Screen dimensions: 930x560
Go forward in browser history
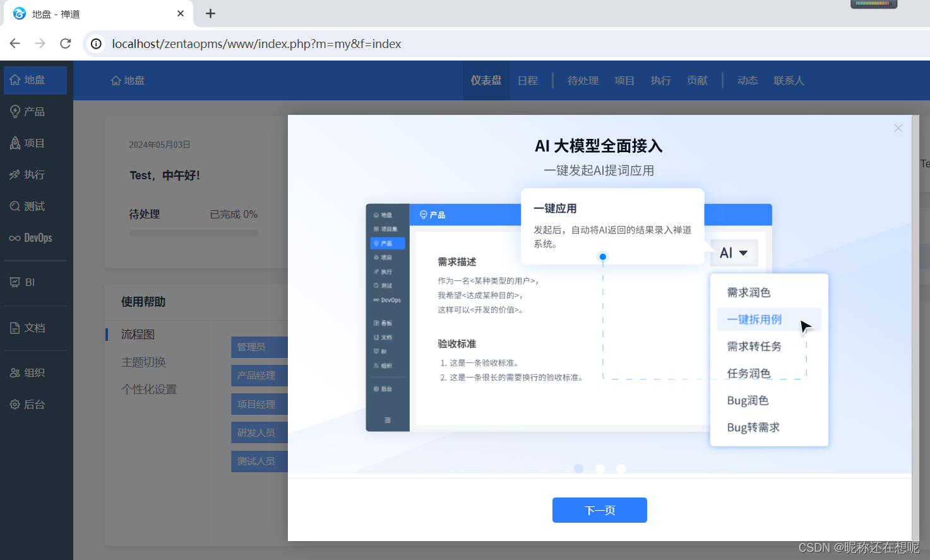[x=40, y=44]
